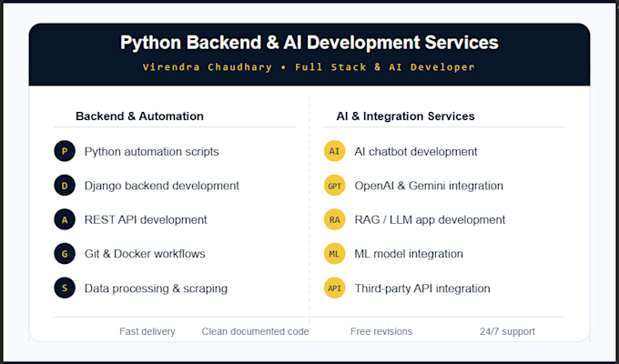The image size is (619, 364).
Task: Select the 'Git & Docker workflows' text
Action: click(x=145, y=254)
